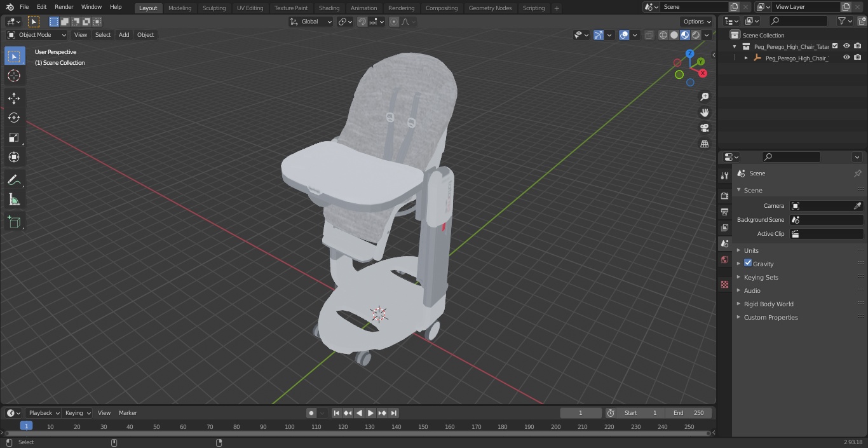Switch to rendered viewport shading
This screenshot has height=448, width=868.
coord(696,35)
